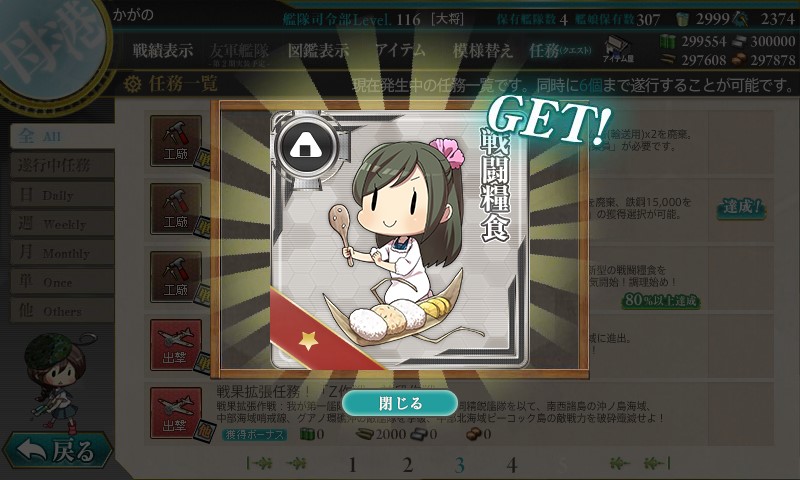This screenshot has width=800, height=480.
Task: Select the 日 Daily quest filter
Action: pos(62,194)
